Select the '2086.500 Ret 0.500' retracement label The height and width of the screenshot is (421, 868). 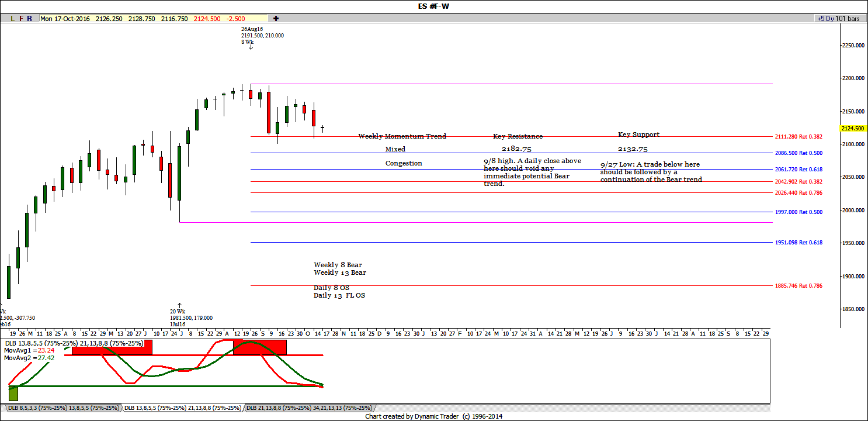(798, 153)
